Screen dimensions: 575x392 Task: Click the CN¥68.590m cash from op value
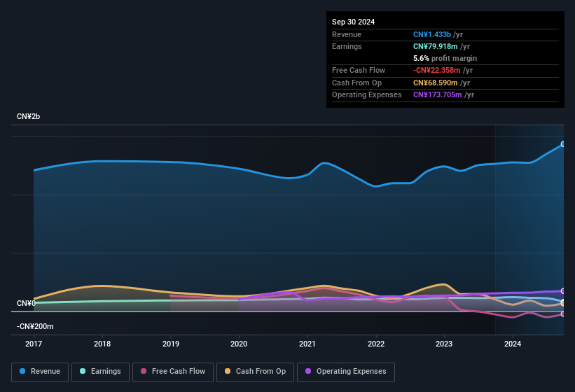(x=436, y=83)
